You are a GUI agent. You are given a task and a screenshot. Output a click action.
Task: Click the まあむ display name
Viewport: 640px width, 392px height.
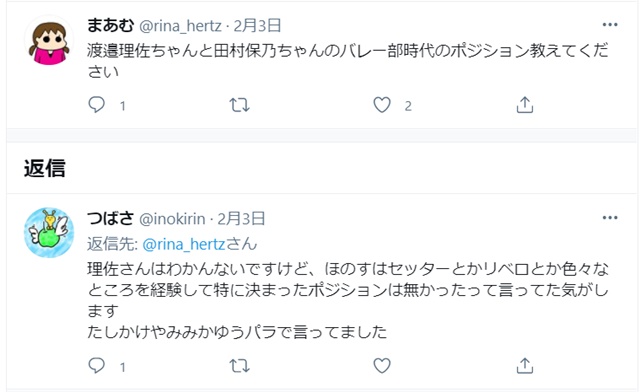[x=111, y=25]
